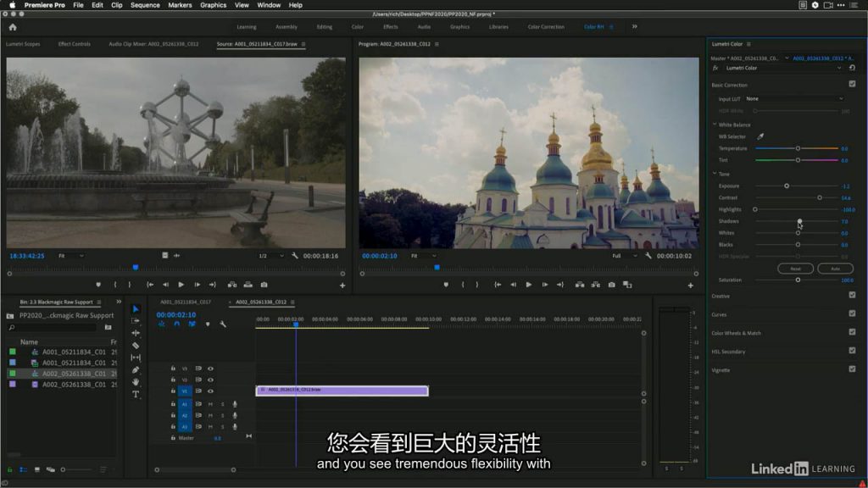The width and height of the screenshot is (868, 488).
Task: Toggle the Curves section checkbox
Action: click(852, 313)
